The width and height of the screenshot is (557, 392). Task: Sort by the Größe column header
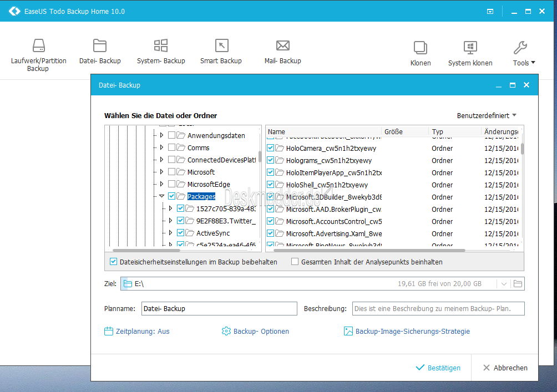(404, 132)
